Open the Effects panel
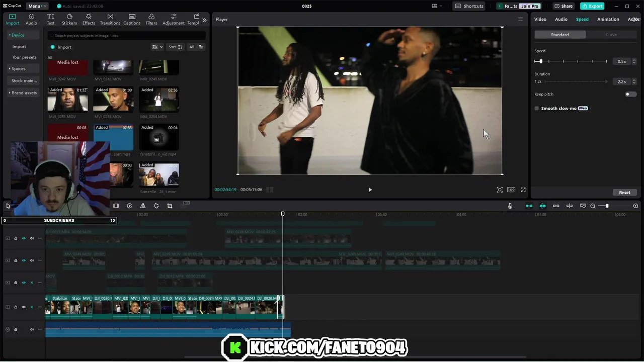 89,20
